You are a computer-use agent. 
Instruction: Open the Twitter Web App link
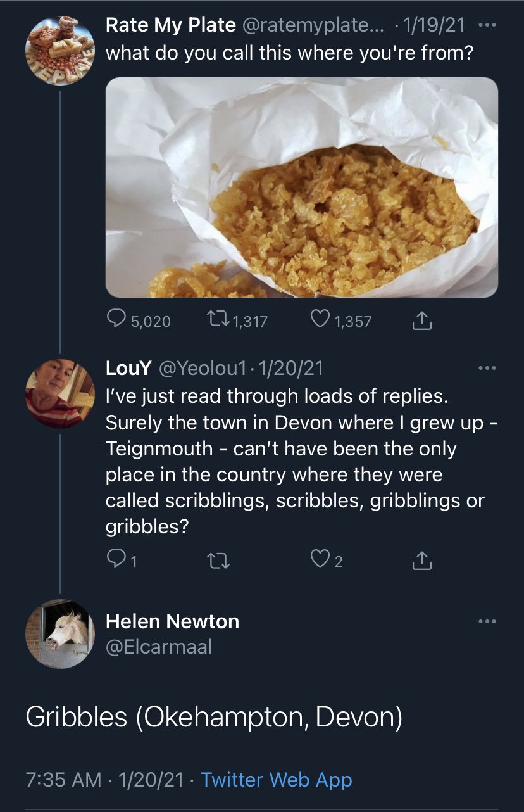(x=277, y=780)
